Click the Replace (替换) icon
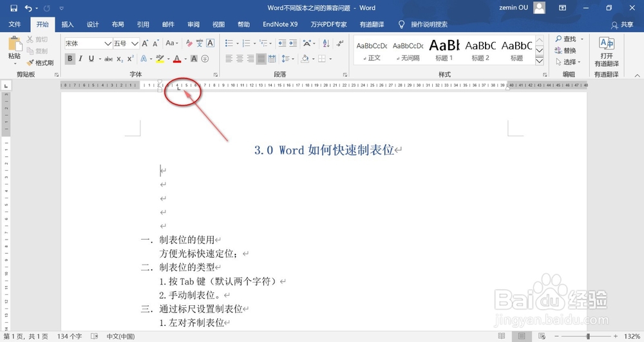This screenshot has width=644, height=342. click(x=565, y=50)
